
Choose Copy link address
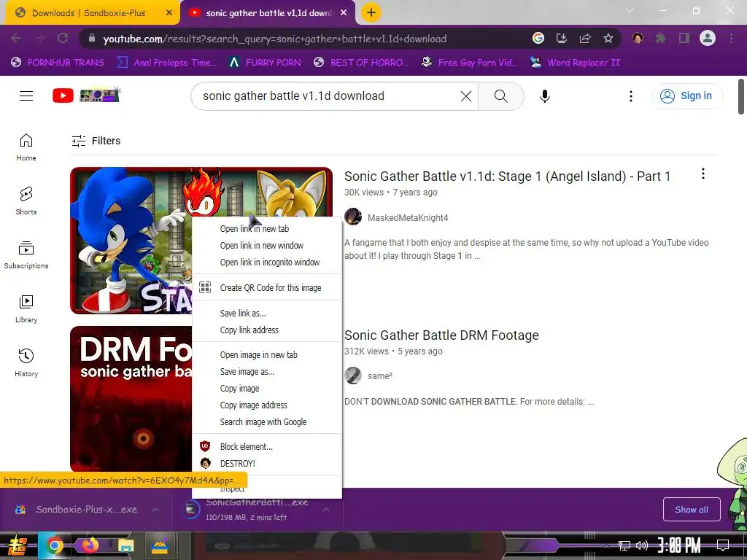267,330
